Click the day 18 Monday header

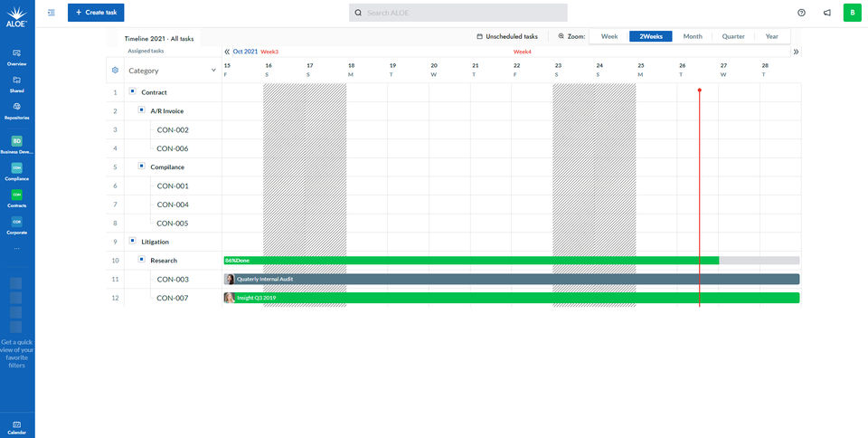pyautogui.click(x=351, y=70)
